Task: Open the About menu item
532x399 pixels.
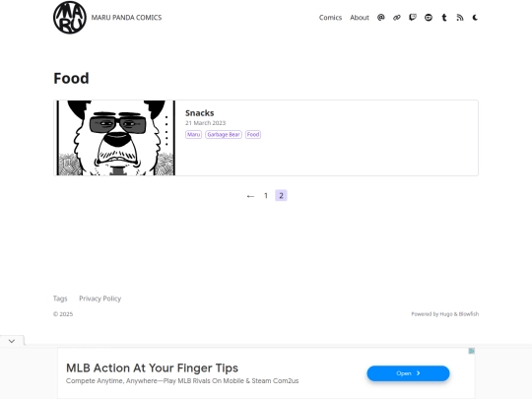Action: pyautogui.click(x=360, y=18)
